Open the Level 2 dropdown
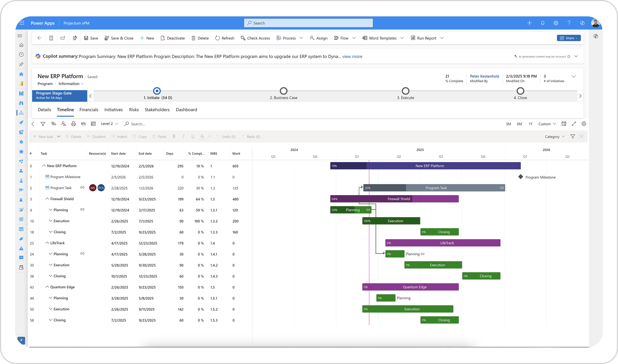The image size is (618, 364). (x=110, y=124)
